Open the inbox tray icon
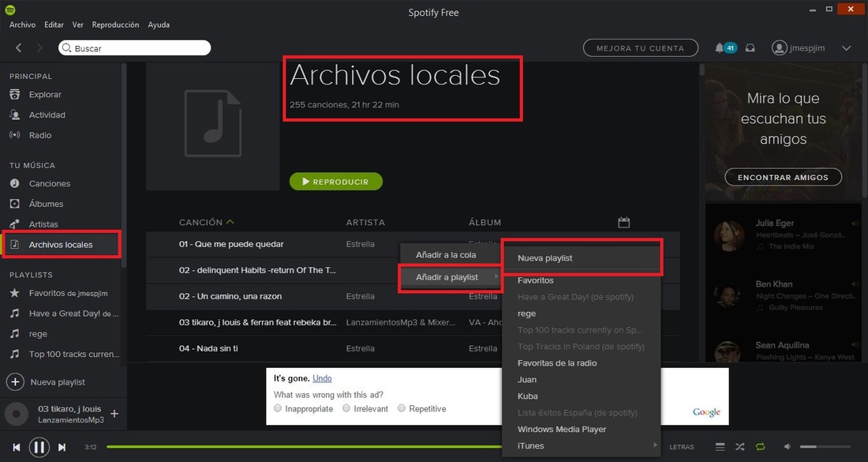This screenshot has height=462, width=868. click(x=750, y=48)
